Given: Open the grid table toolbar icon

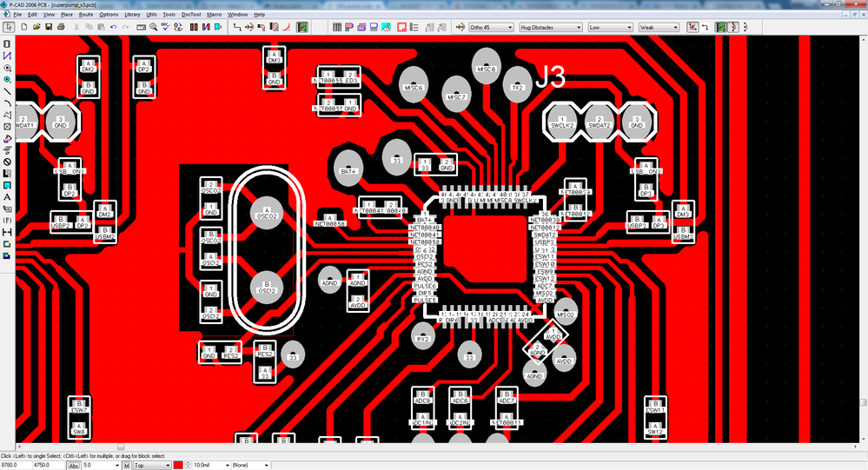Looking at the screenshot, I should (x=336, y=27).
